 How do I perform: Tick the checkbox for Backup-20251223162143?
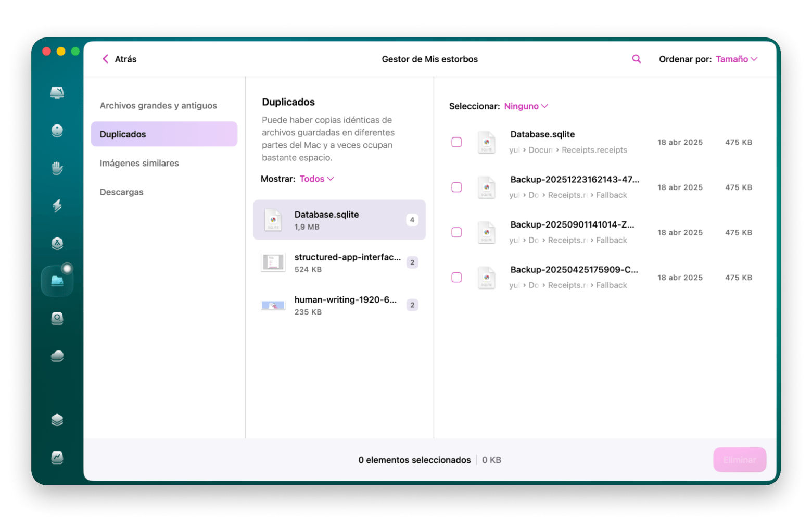tap(456, 187)
